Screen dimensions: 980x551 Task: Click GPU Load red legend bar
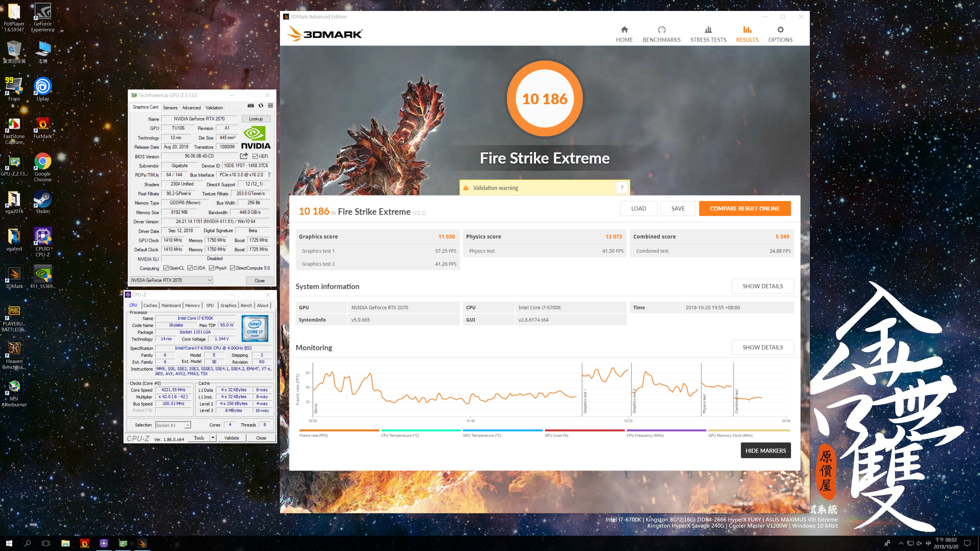(x=584, y=430)
